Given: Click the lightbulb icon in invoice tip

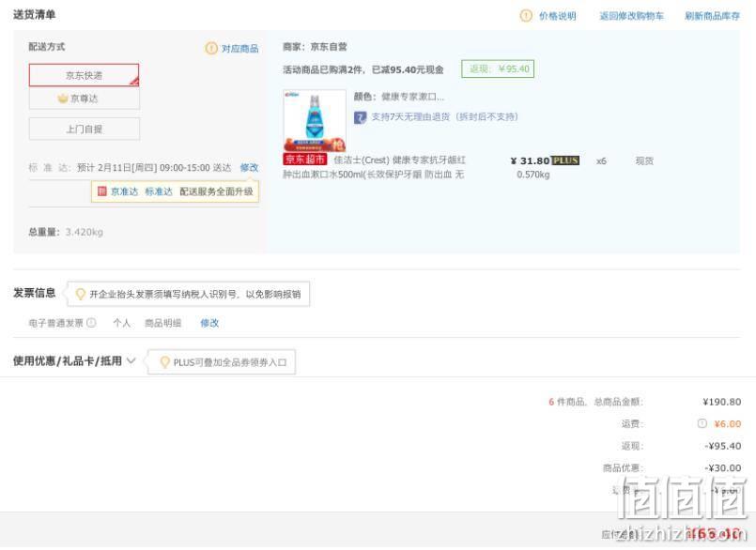Looking at the screenshot, I should (81, 294).
